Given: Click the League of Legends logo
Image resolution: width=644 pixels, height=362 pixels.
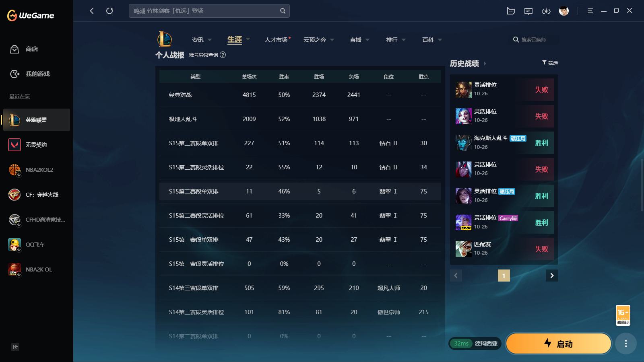Looking at the screenshot, I should (x=164, y=39).
